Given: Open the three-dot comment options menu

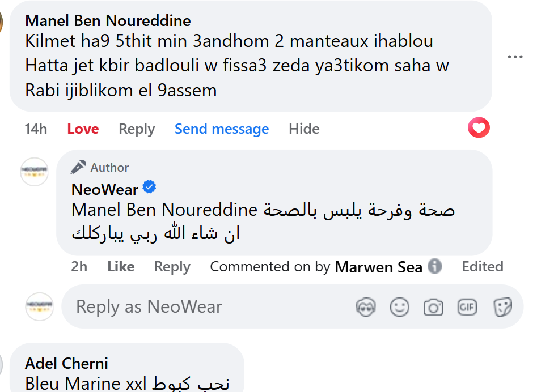Looking at the screenshot, I should [x=515, y=57].
